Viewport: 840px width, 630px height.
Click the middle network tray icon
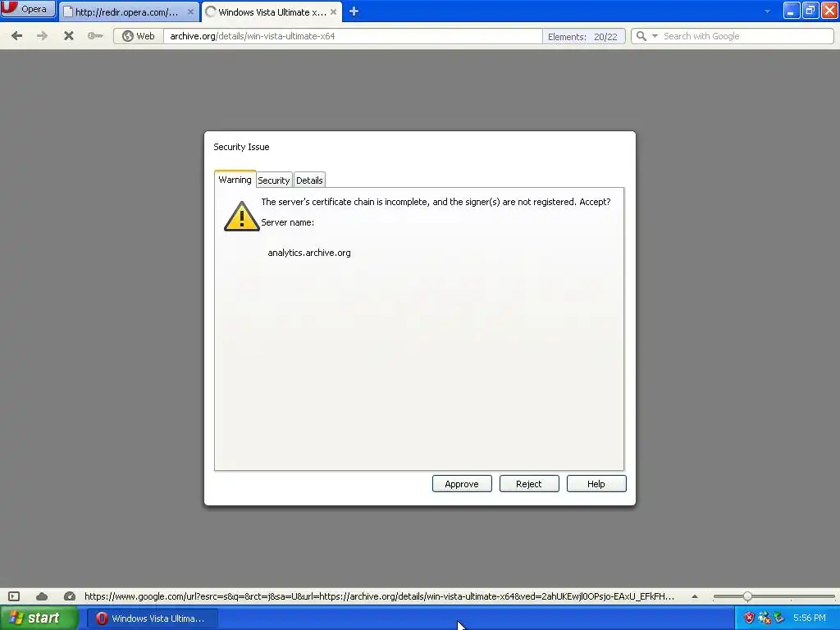764,618
